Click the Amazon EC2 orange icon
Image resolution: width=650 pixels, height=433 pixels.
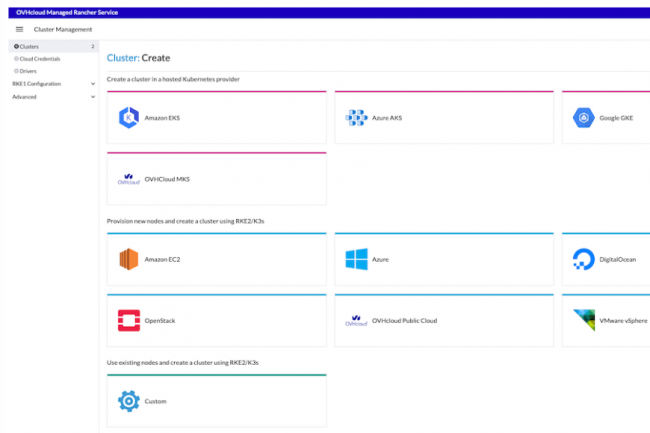coord(129,259)
